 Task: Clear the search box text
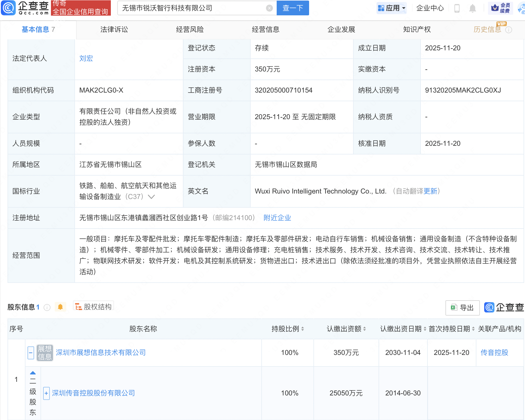(x=269, y=8)
